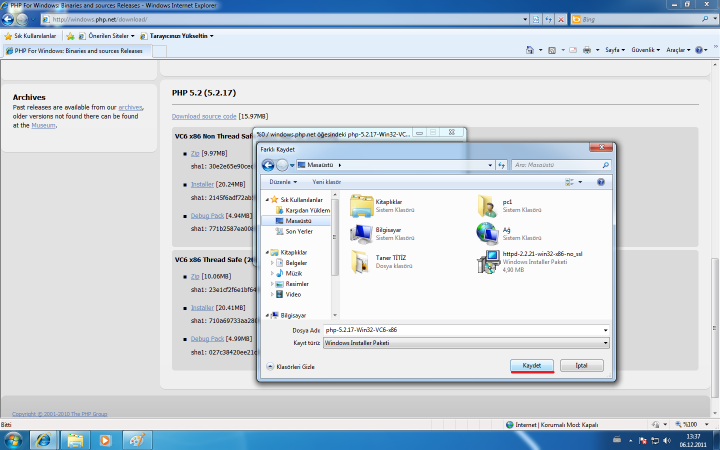Click the clock showing 13:37

[x=693, y=437]
